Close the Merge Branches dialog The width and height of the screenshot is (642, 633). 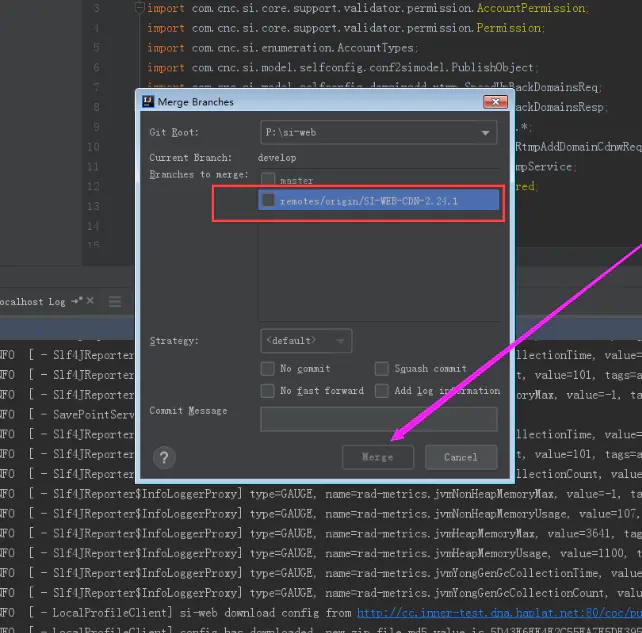[x=495, y=102]
